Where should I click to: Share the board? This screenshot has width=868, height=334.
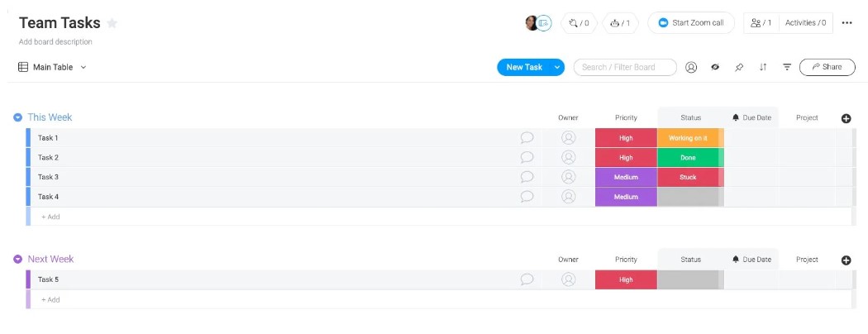(827, 67)
